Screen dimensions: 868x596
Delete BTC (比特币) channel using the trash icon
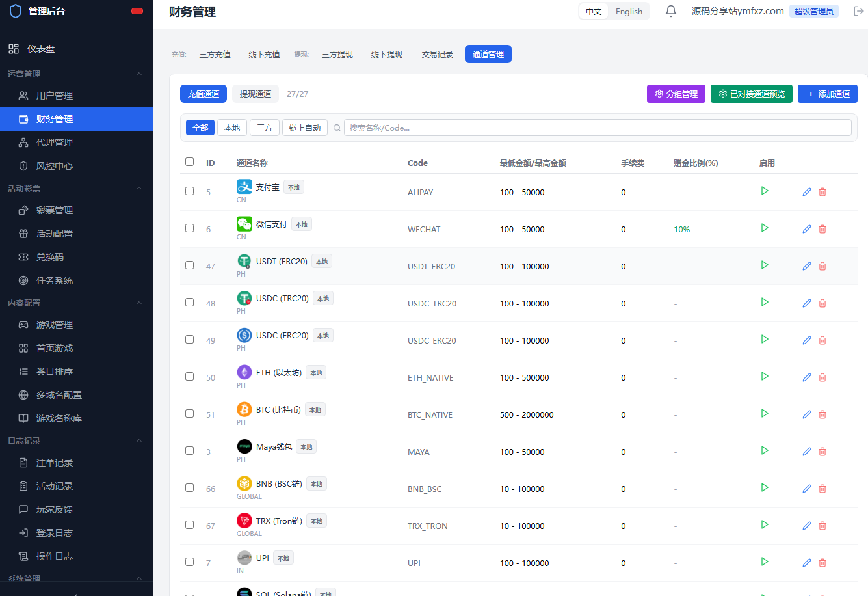822,414
